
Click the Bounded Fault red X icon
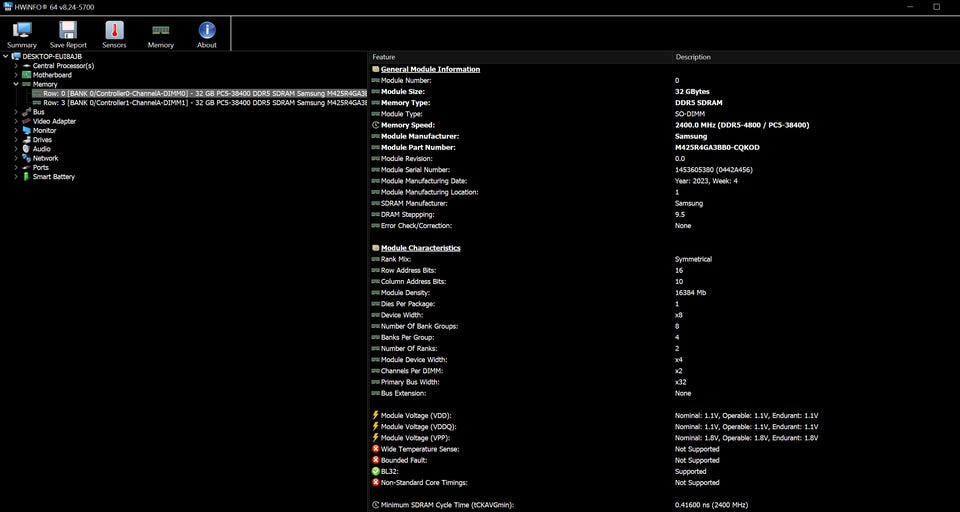pos(375,460)
